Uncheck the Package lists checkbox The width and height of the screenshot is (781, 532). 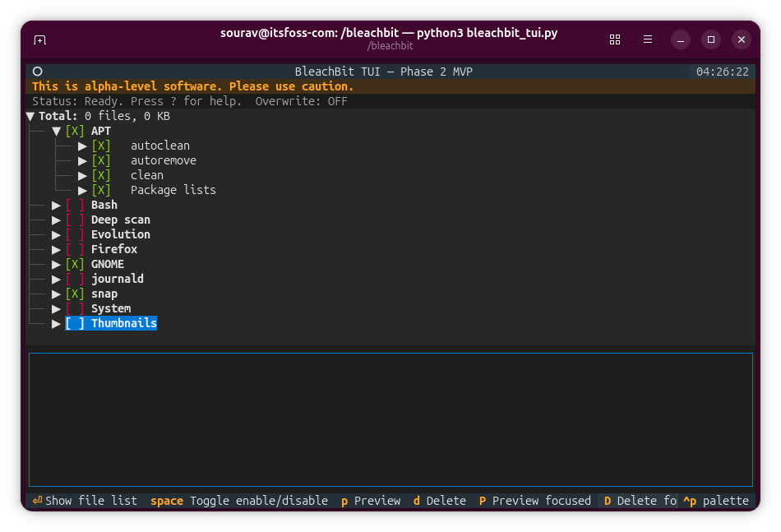click(x=101, y=190)
